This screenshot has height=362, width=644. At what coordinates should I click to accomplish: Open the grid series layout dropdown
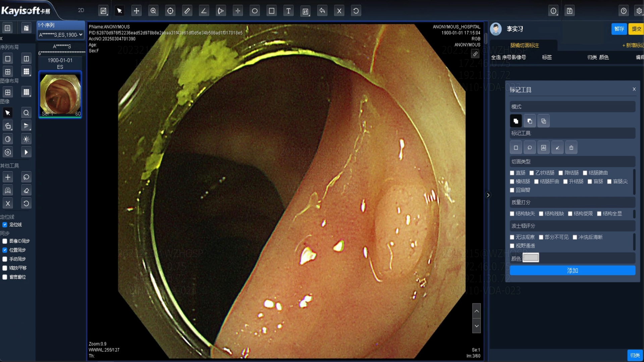click(26, 71)
